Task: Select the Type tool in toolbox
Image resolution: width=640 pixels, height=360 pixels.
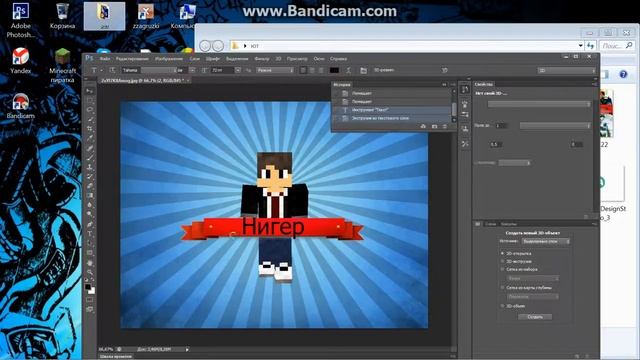Action: (x=89, y=233)
